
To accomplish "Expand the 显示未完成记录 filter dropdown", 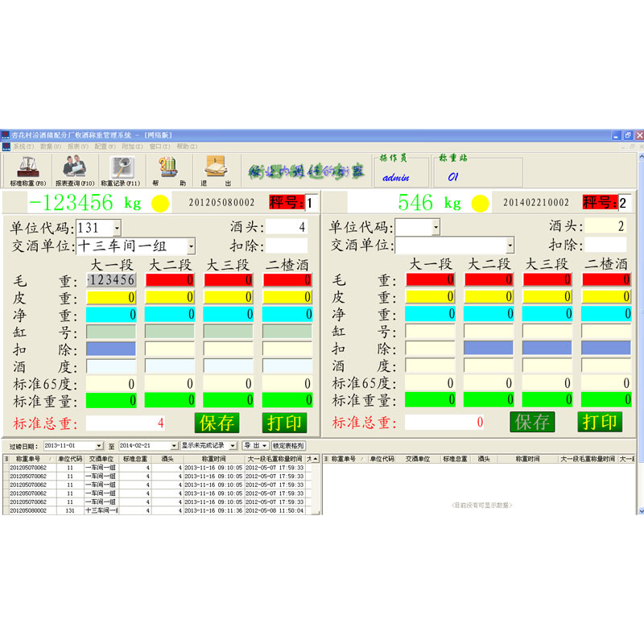I will coord(233,446).
